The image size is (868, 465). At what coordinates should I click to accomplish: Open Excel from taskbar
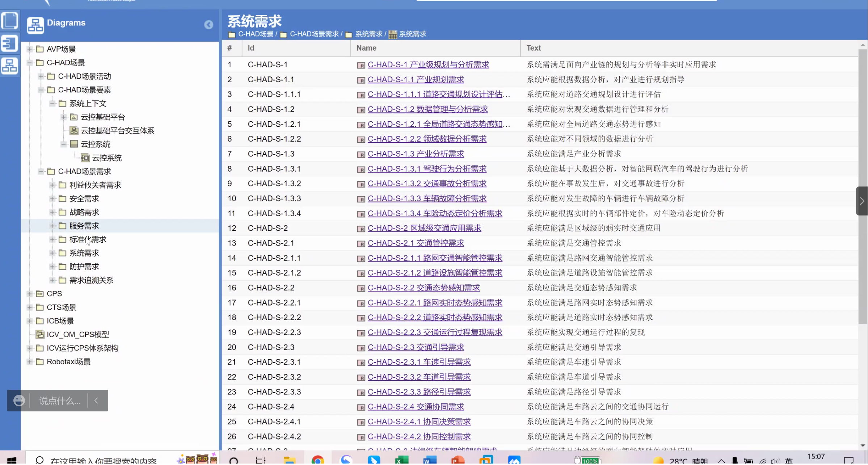pos(401,460)
